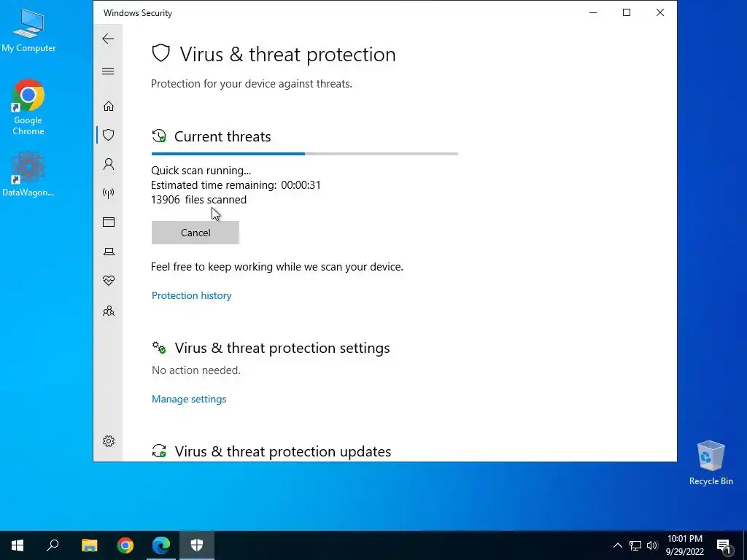This screenshot has height=560, width=747.
Task: Open Device performance & health heart icon
Action: click(x=109, y=281)
